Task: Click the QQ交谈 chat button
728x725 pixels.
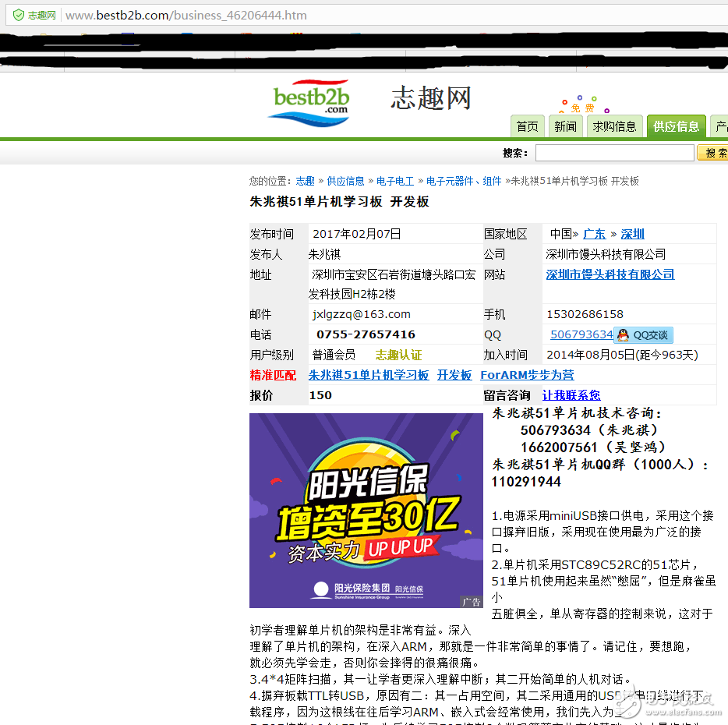Action: [644, 335]
